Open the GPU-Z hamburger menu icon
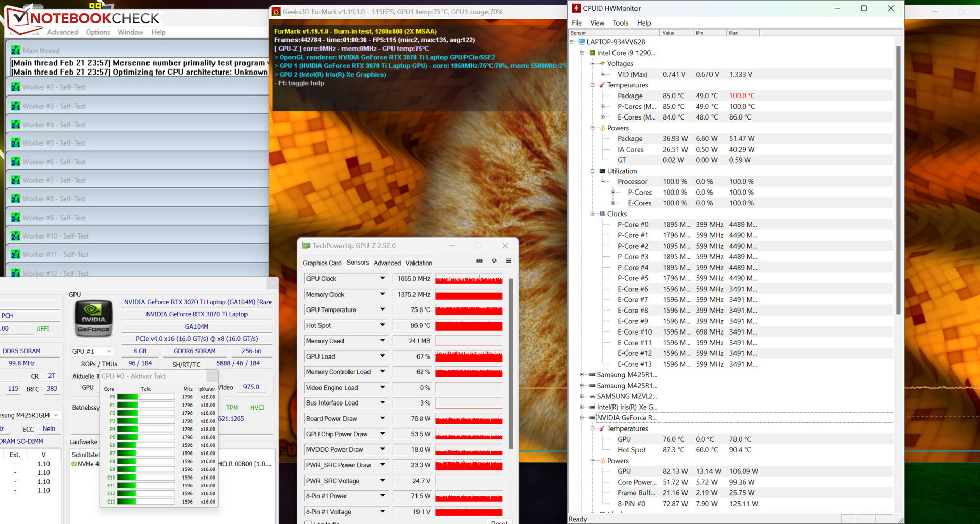The image size is (980, 524). (x=508, y=261)
